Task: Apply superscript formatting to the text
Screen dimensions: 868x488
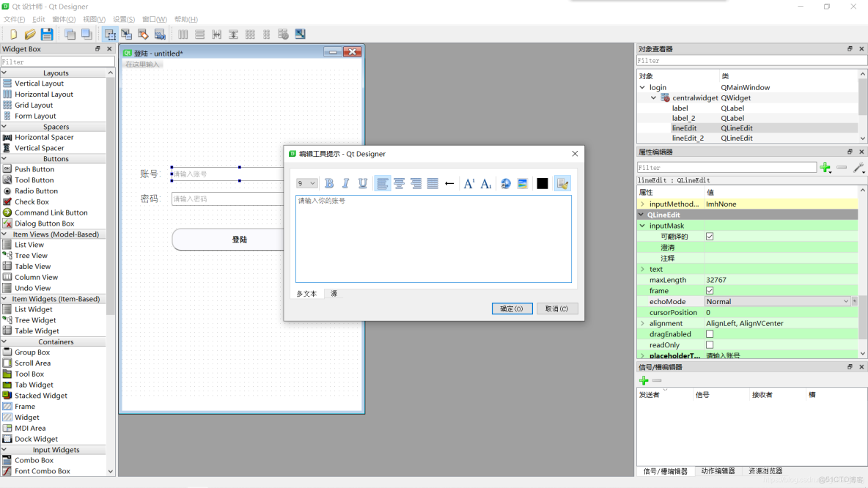Action: point(469,183)
